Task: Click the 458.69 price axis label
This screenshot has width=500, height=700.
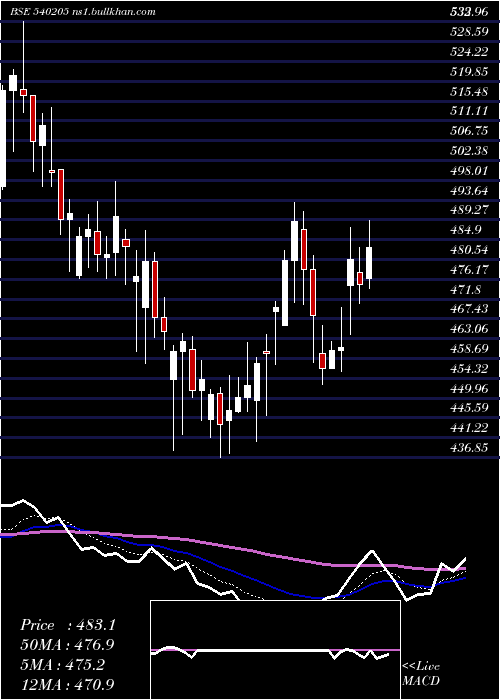Action: point(469,349)
